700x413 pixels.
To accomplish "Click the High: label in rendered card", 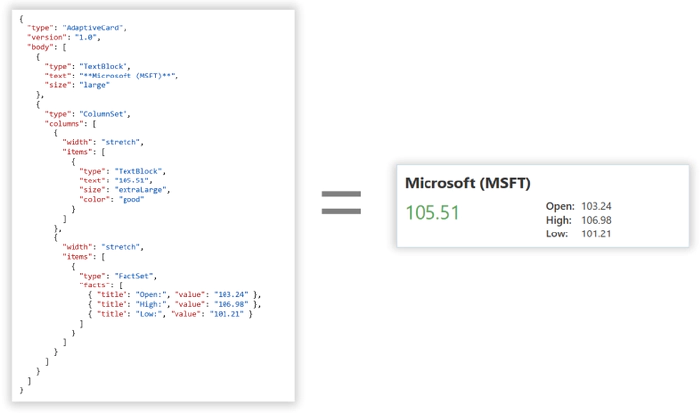I will [559, 220].
